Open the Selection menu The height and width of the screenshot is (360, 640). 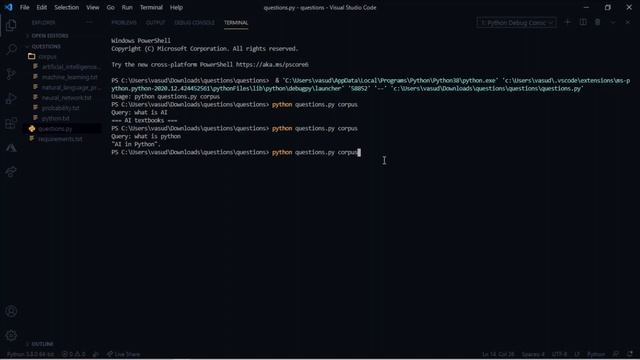[67, 7]
